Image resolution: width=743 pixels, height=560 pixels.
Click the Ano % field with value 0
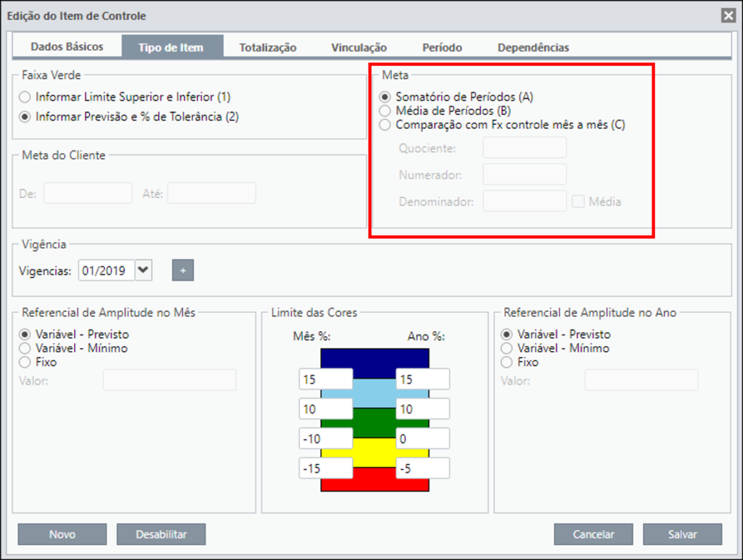click(x=423, y=439)
